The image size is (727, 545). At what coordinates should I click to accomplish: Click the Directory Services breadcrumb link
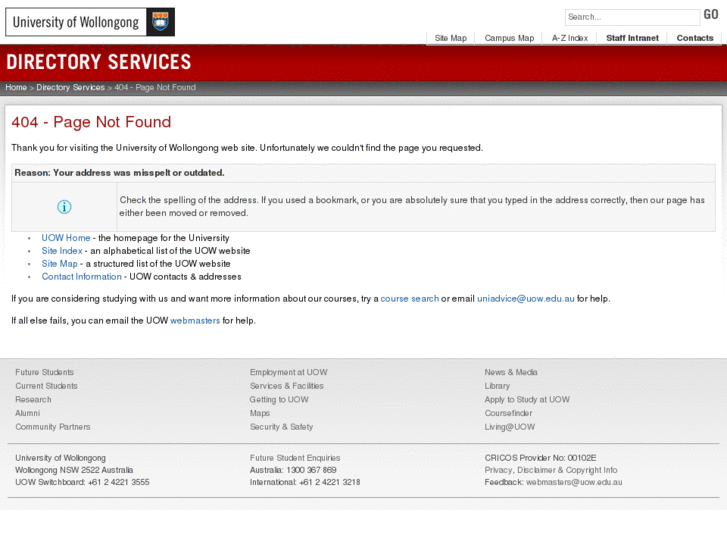click(x=70, y=87)
